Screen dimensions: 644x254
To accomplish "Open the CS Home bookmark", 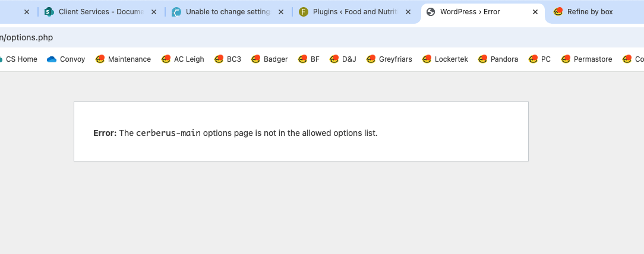I will (x=18, y=59).
